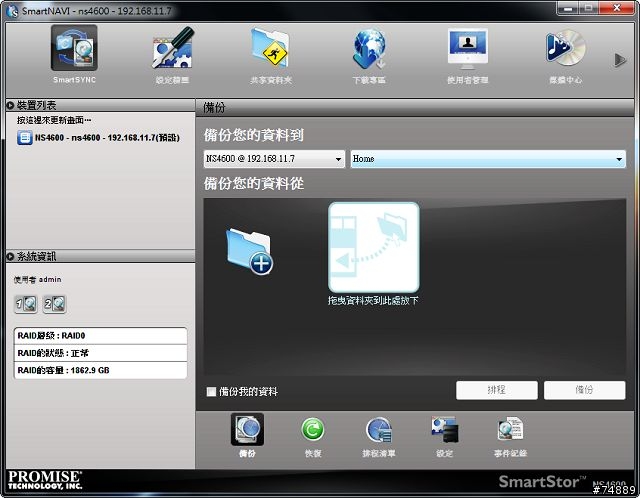Open the event log (事件記錄) tab
The image size is (640, 498).
510,435
